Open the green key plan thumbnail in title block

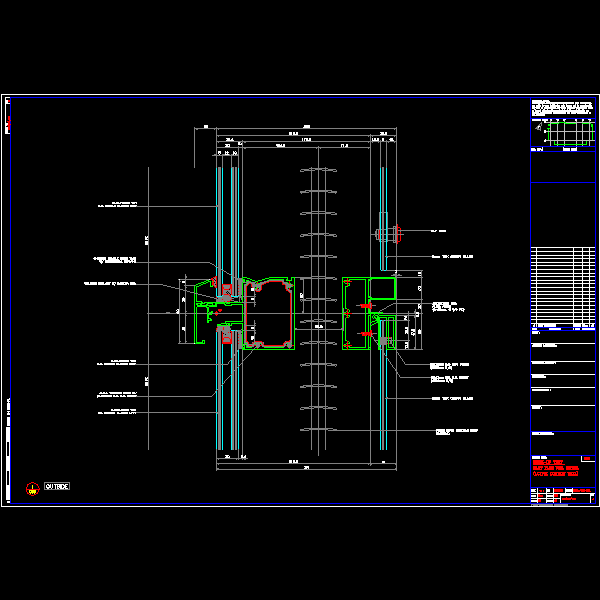click(570, 134)
